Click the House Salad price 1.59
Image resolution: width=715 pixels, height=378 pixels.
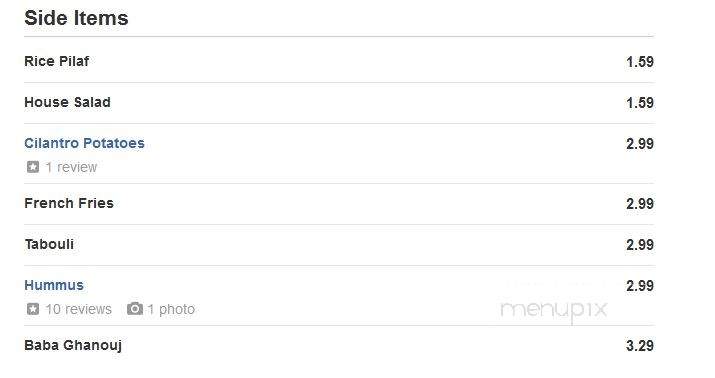tap(640, 103)
